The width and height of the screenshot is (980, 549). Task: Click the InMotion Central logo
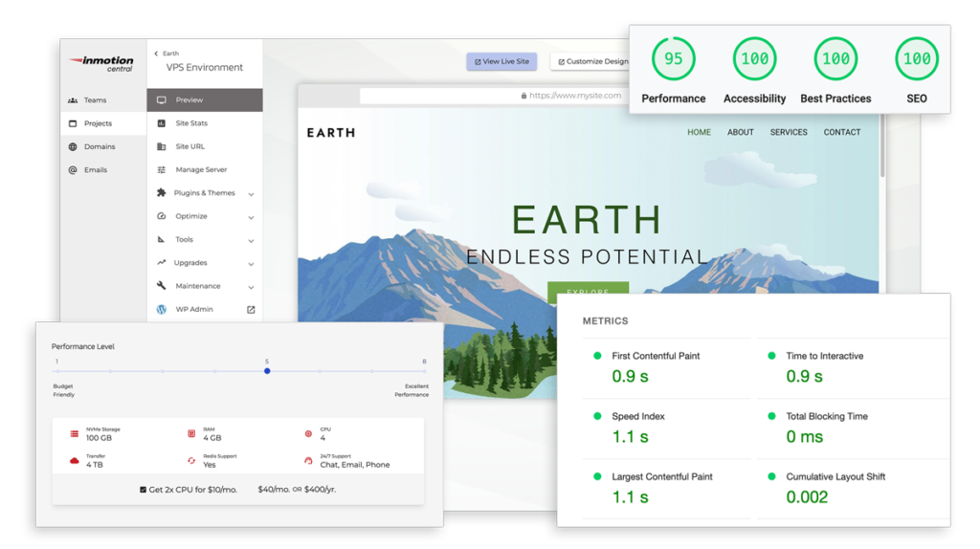click(102, 63)
